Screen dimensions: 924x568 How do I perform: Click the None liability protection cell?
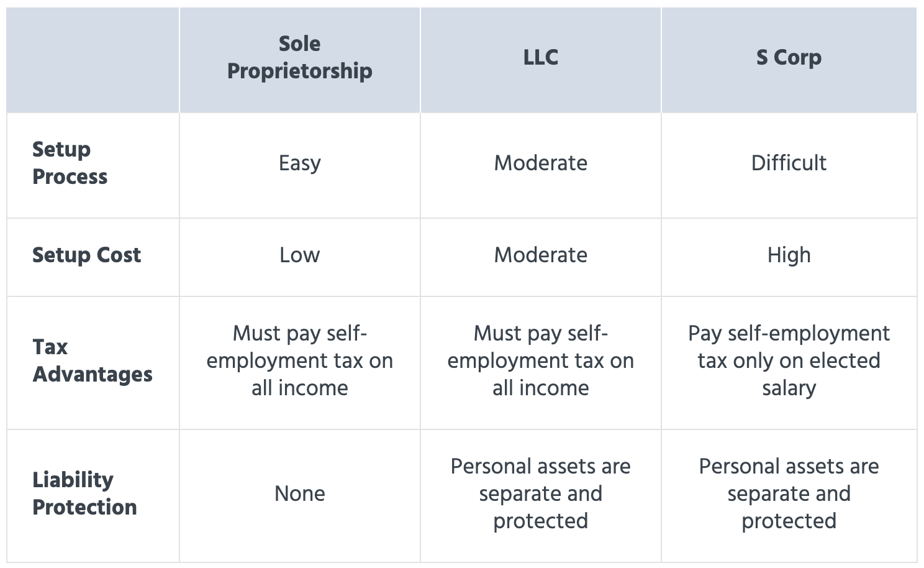pos(300,494)
